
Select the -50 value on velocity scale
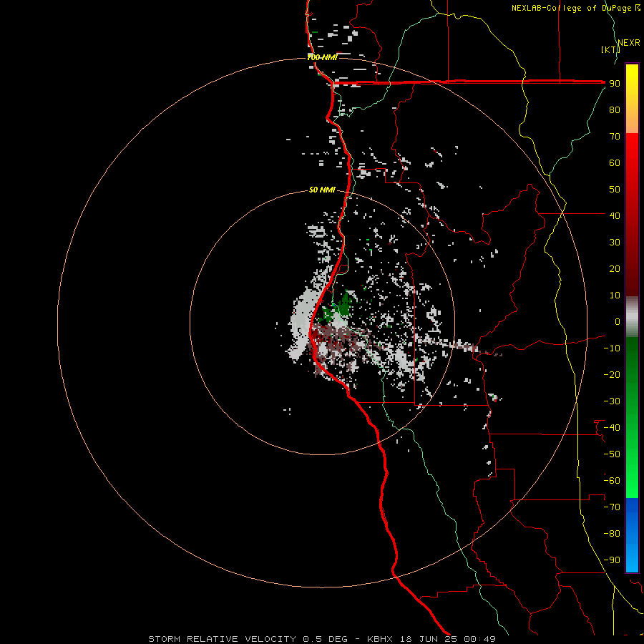[x=612, y=454]
